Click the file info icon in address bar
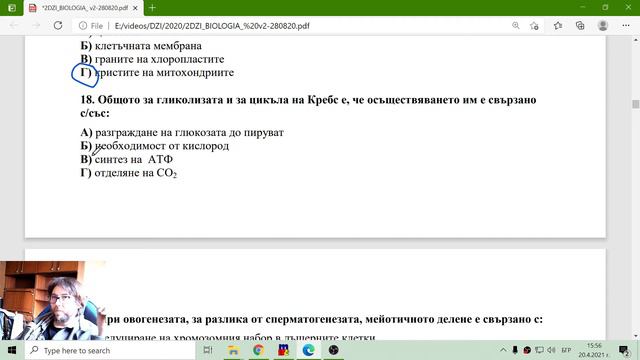The width and height of the screenshot is (640, 360). pyautogui.click(x=83, y=26)
